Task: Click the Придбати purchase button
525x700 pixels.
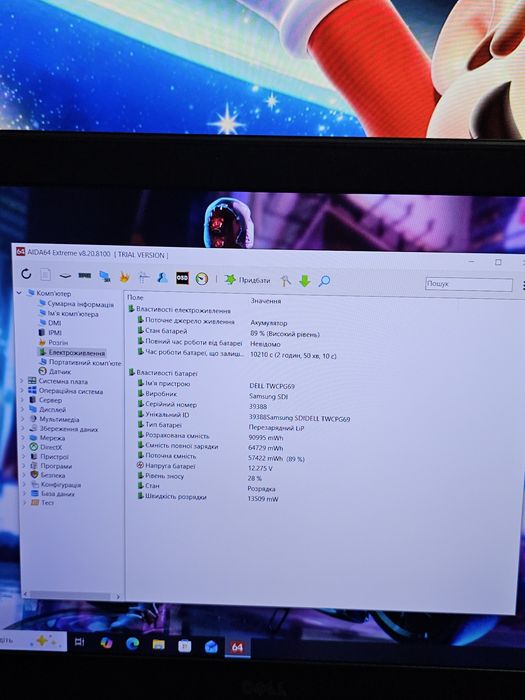Action: 247,280
